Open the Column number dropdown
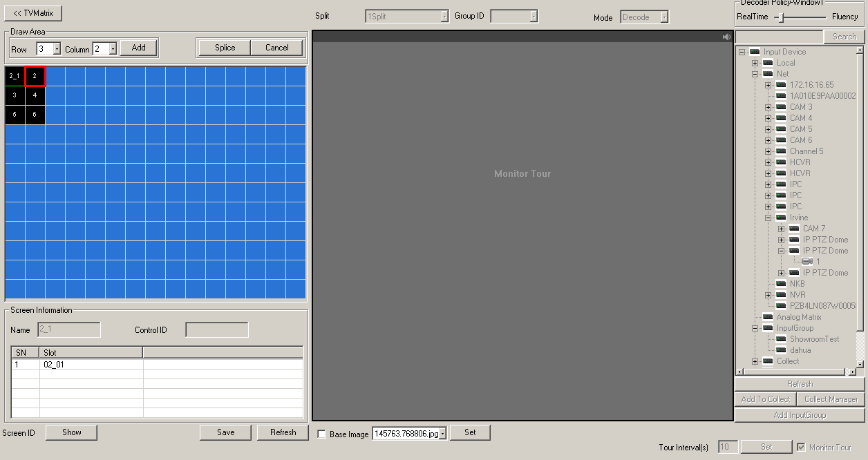This screenshot has width=868, height=460. (113, 49)
